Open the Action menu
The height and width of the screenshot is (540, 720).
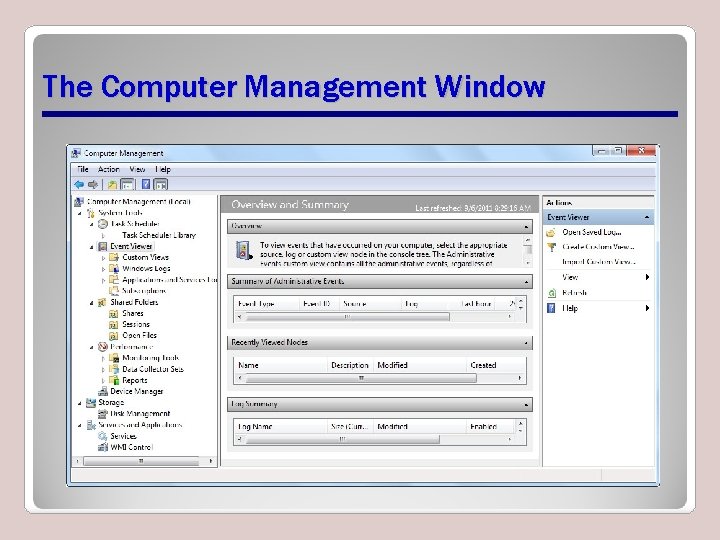tap(108, 169)
